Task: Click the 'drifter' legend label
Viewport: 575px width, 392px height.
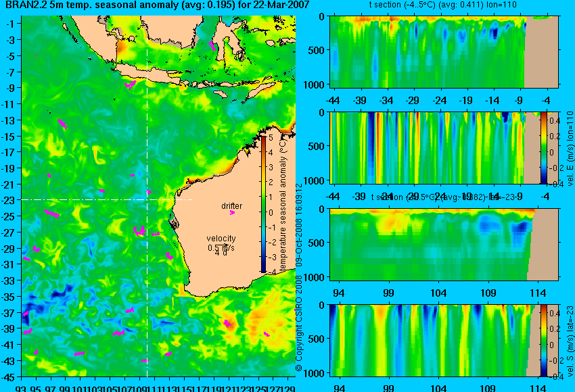Action: click(232, 206)
